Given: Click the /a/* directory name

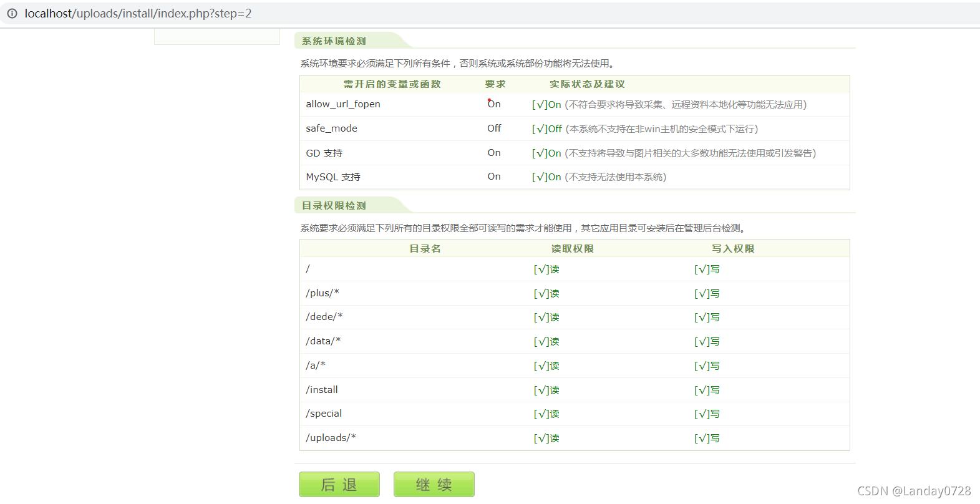Looking at the screenshot, I should tap(316, 366).
